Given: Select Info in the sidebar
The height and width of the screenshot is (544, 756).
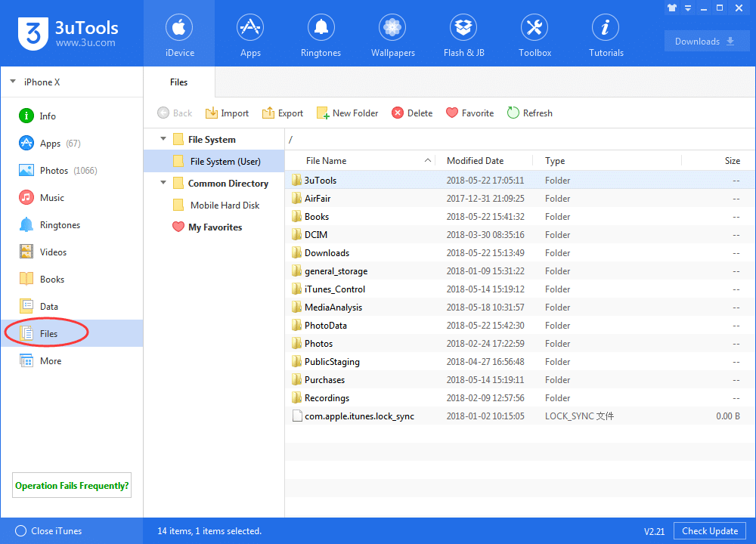Looking at the screenshot, I should click(x=72, y=116).
